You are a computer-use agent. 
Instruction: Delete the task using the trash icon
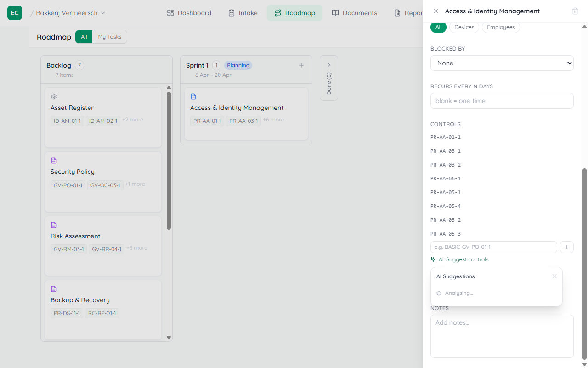575,11
